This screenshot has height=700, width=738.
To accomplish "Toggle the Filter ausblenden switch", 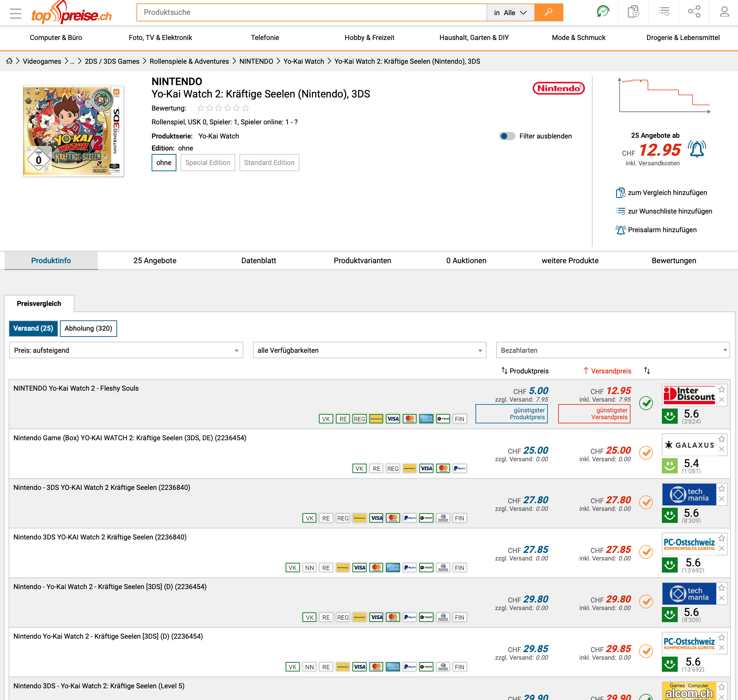I will coord(507,136).
